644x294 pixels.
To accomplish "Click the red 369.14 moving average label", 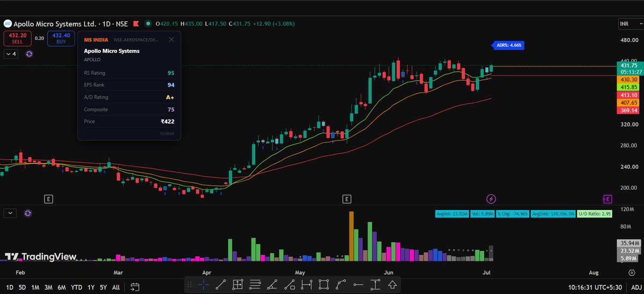I will (628, 110).
